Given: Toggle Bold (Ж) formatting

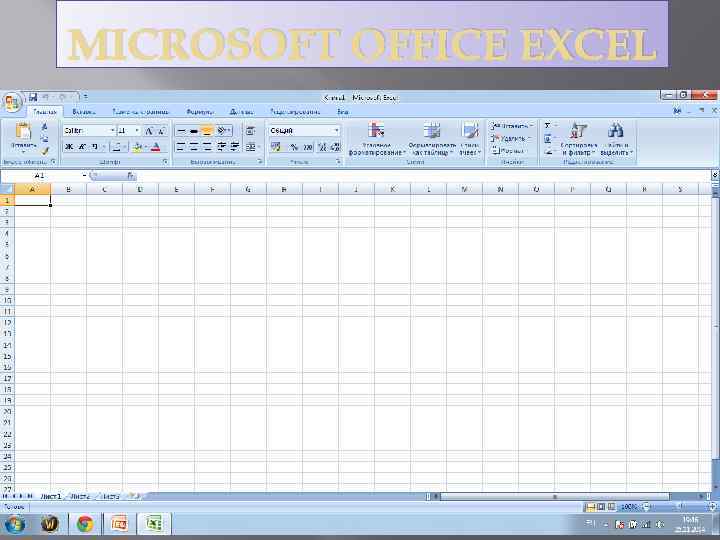Looking at the screenshot, I should (x=69, y=147).
